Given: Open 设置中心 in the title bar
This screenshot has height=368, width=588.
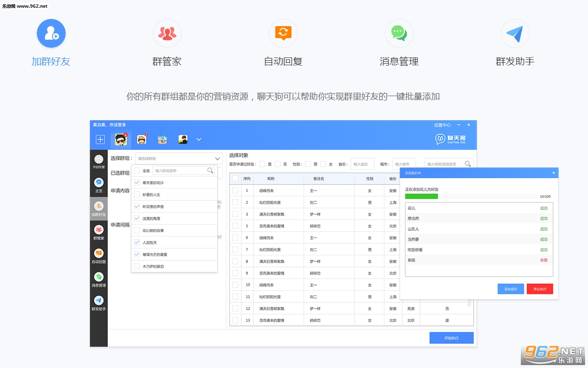Looking at the screenshot, I should (442, 125).
